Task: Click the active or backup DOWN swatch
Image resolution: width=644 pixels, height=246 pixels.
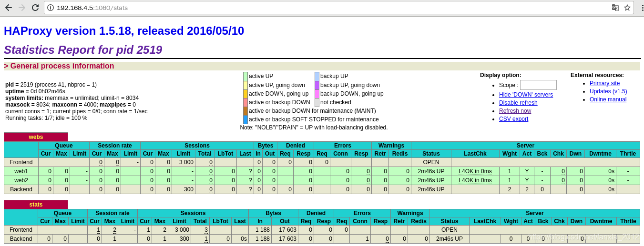Action: tap(245, 102)
